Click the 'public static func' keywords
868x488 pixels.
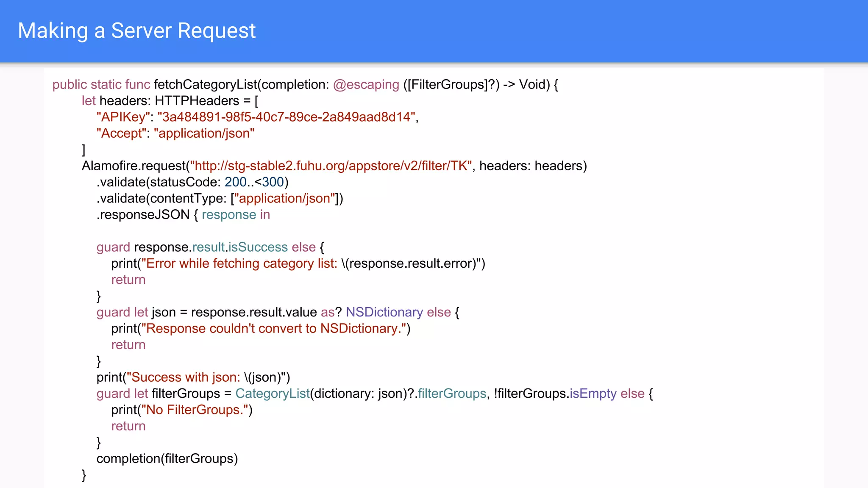point(101,85)
